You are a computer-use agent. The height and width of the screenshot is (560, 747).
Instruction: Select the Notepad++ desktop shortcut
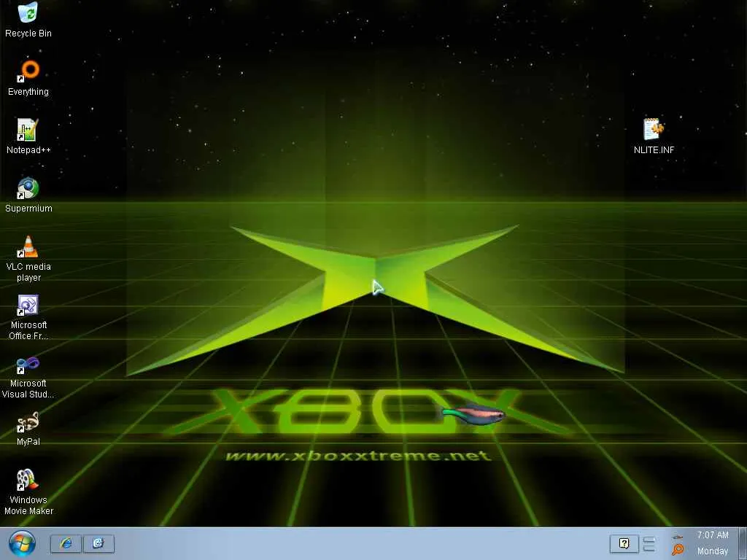click(x=28, y=136)
